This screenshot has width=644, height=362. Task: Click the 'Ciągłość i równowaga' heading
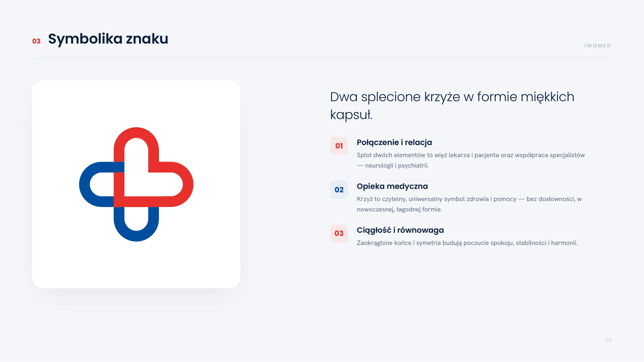tap(400, 230)
